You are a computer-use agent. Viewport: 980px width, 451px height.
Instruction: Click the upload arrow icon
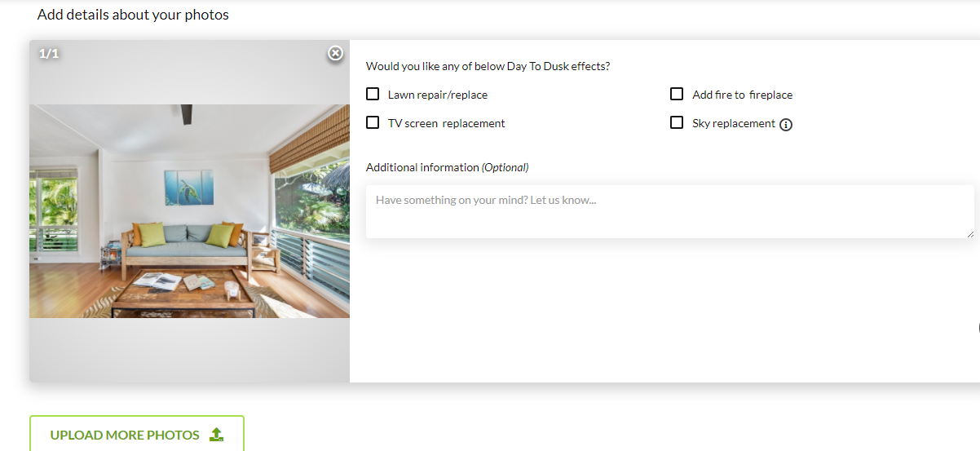[x=216, y=435]
